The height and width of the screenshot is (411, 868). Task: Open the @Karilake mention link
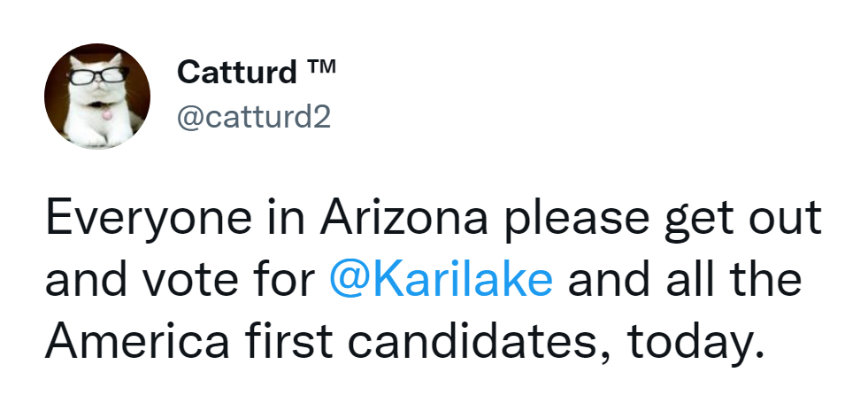click(441, 279)
